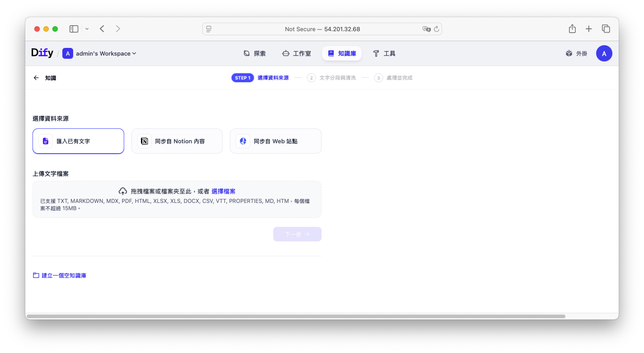Select 匯入已有文字 data source
Screen dimensions: 644x353
78,141
